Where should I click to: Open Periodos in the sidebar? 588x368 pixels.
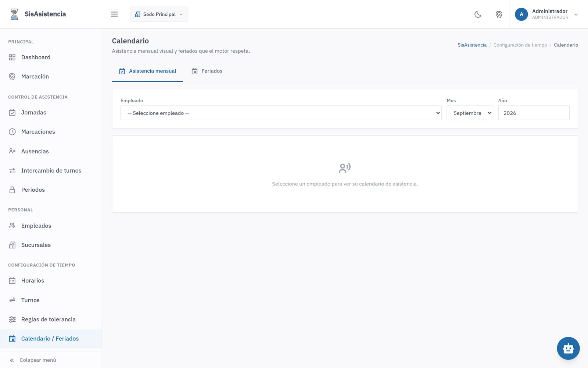click(x=51, y=190)
